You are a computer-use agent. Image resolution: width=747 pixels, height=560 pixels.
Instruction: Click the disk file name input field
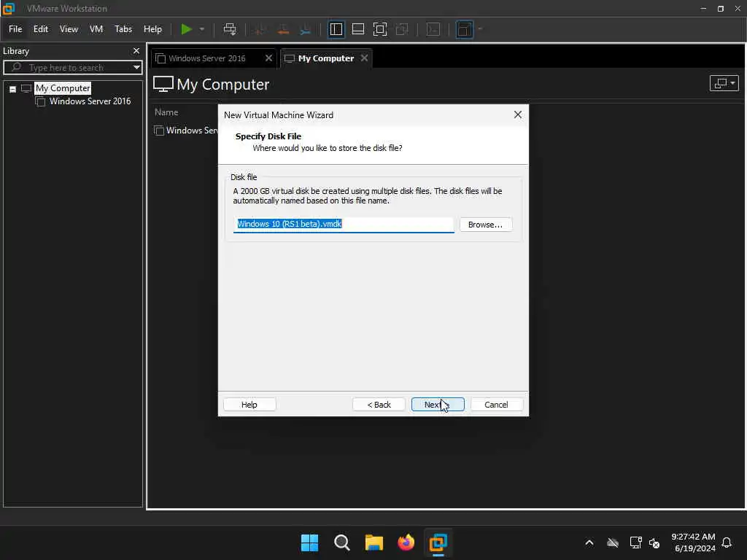(x=344, y=225)
